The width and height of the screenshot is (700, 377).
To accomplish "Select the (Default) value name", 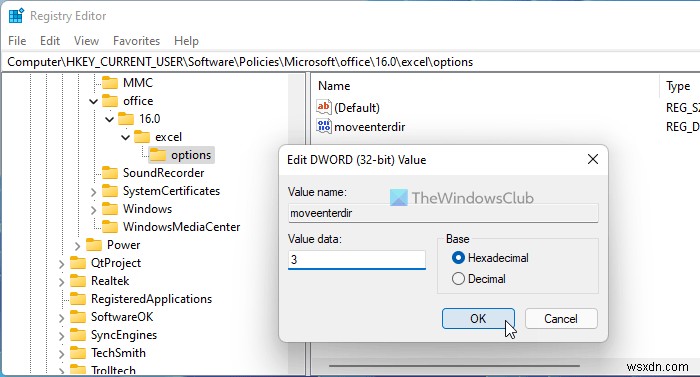I will click(357, 108).
